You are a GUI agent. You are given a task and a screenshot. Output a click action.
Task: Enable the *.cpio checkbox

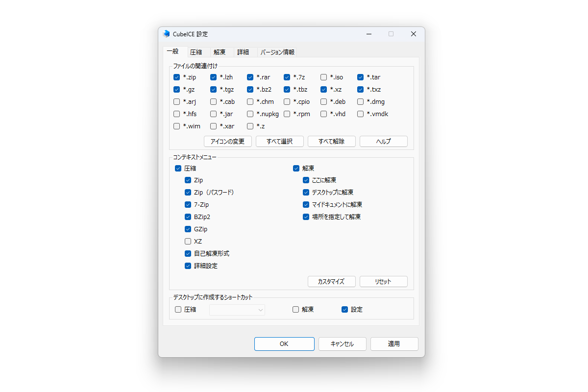pyautogui.click(x=287, y=101)
